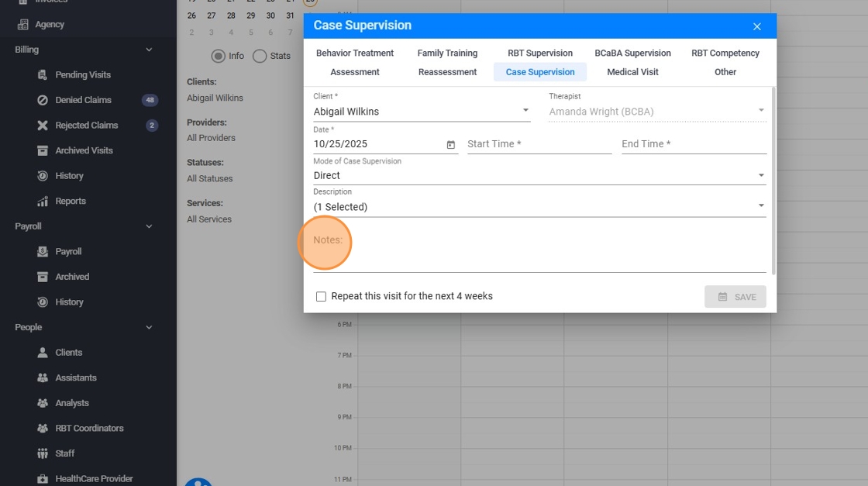Click the SAVE button
The image size is (868, 486).
[735, 297]
